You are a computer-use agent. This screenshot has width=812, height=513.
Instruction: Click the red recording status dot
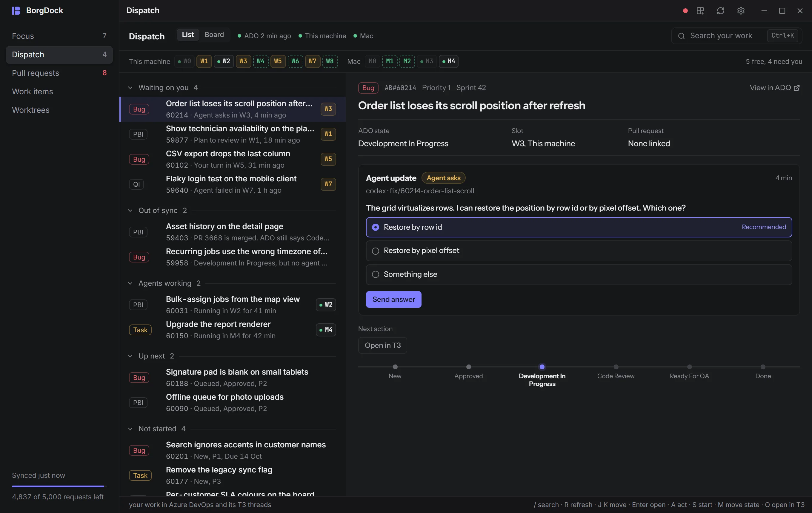click(x=685, y=11)
